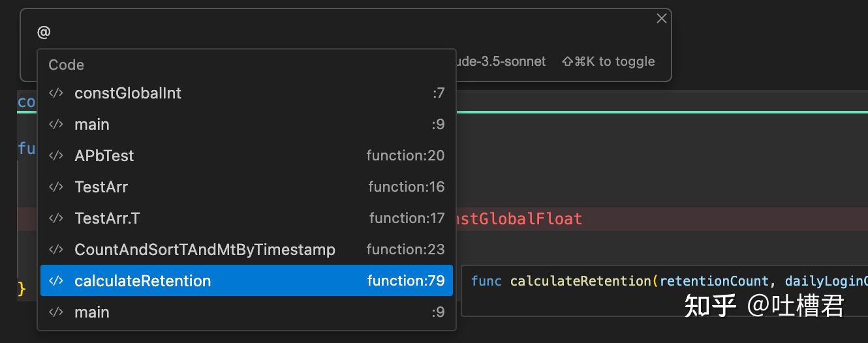
Task: Click the code icon on highlighted calculateRetention row
Action: tap(56, 281)
